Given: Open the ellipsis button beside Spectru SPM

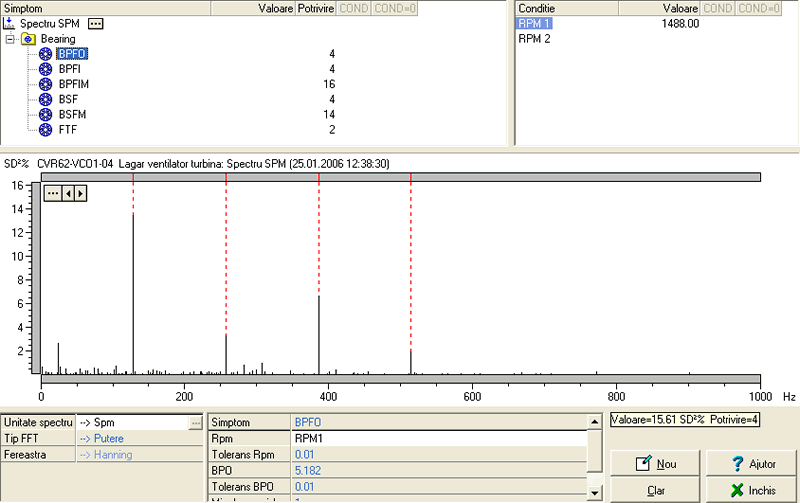Looking at the screenshot, I should [x=95, y=23].
